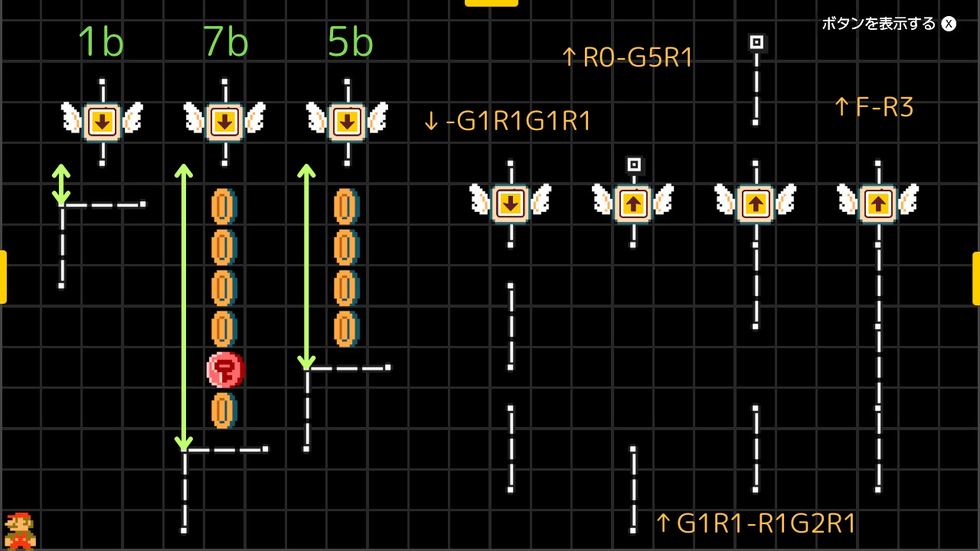
Task: Click the square track endpoint at the top
Action: pos(756,42)
